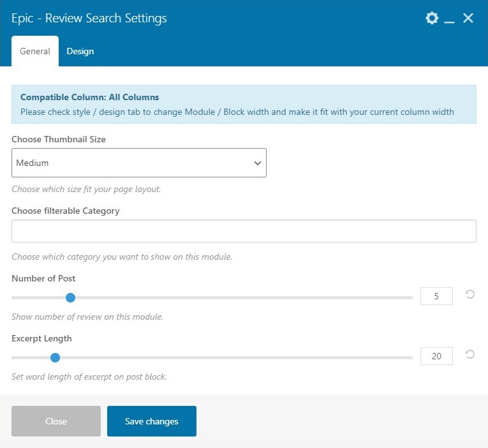Click the Compatible Column notice box
This screenshot has height=448, width=488.
pyautogui.click(x=244, y=105)
